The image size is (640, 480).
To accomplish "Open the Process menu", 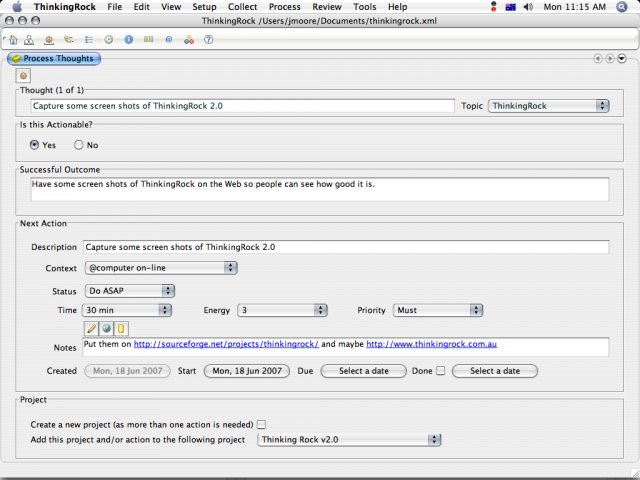I will coord(284,7).
